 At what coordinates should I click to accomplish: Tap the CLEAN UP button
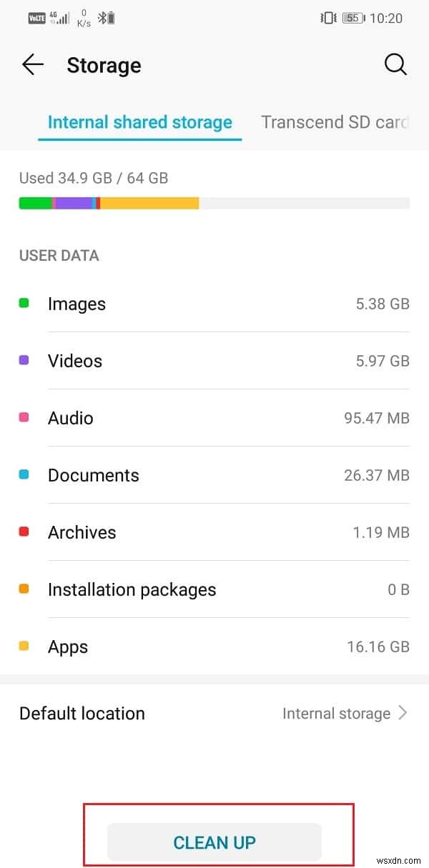point(214,843)
